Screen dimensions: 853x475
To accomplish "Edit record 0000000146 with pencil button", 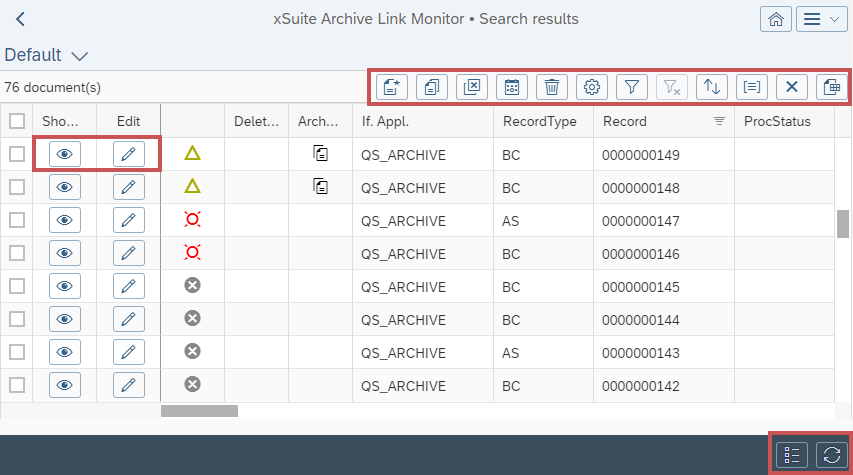I will click(x=129, y=253).
